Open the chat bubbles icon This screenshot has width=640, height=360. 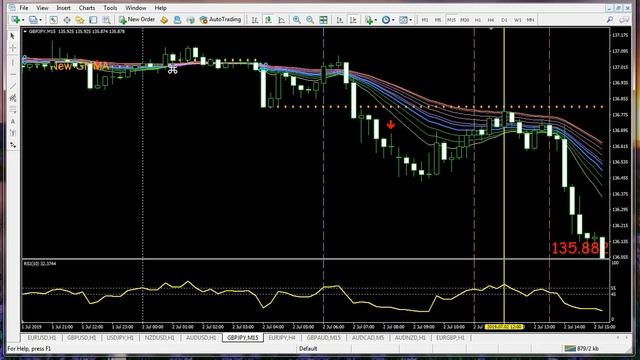pyautogui.click(x=624, y=20)
